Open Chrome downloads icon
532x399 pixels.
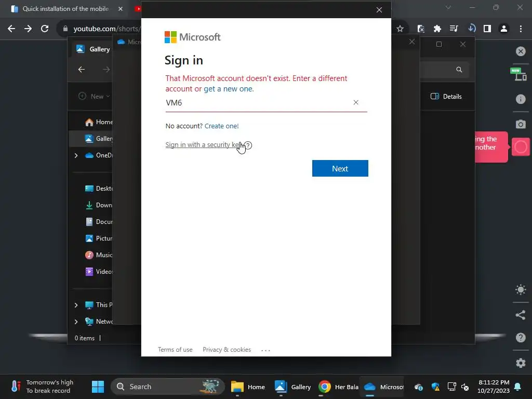pos(471,29)
